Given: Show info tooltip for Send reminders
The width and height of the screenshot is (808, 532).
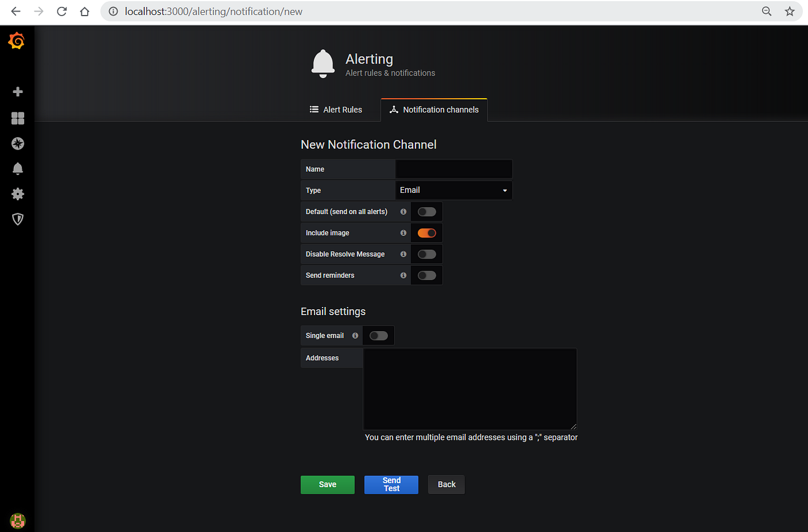Looking at the screenshot, I should (403, 275).
